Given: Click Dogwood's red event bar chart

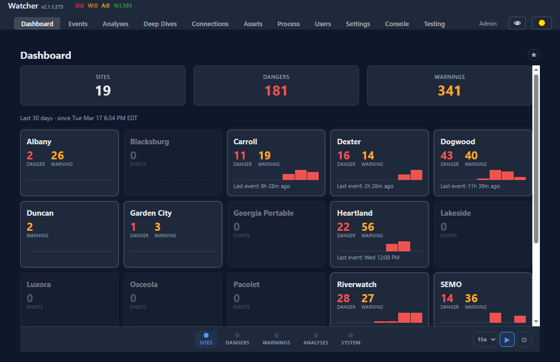Looking at the screenshot, I should click(x=501, y=175).
